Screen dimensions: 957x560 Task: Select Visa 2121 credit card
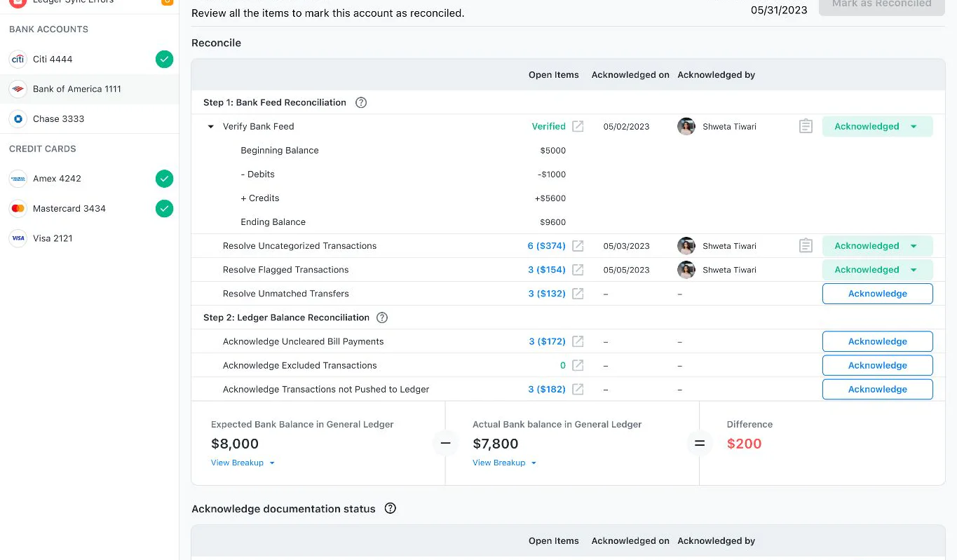(x=90, y=238)
